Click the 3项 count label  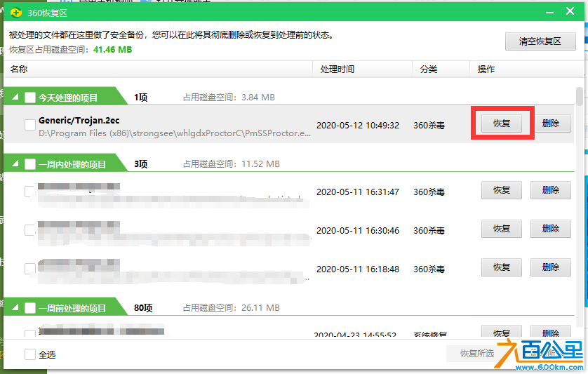[140, 164]
